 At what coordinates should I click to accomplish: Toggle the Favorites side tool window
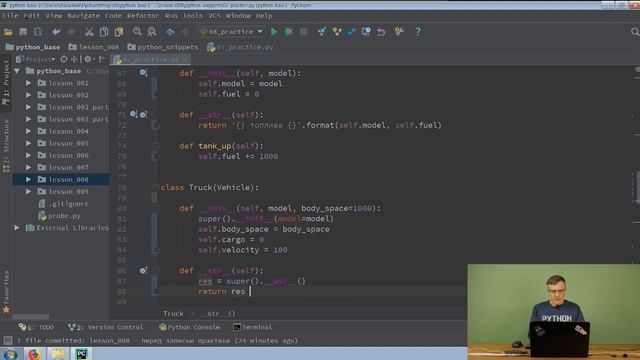(x=6, y=292)
